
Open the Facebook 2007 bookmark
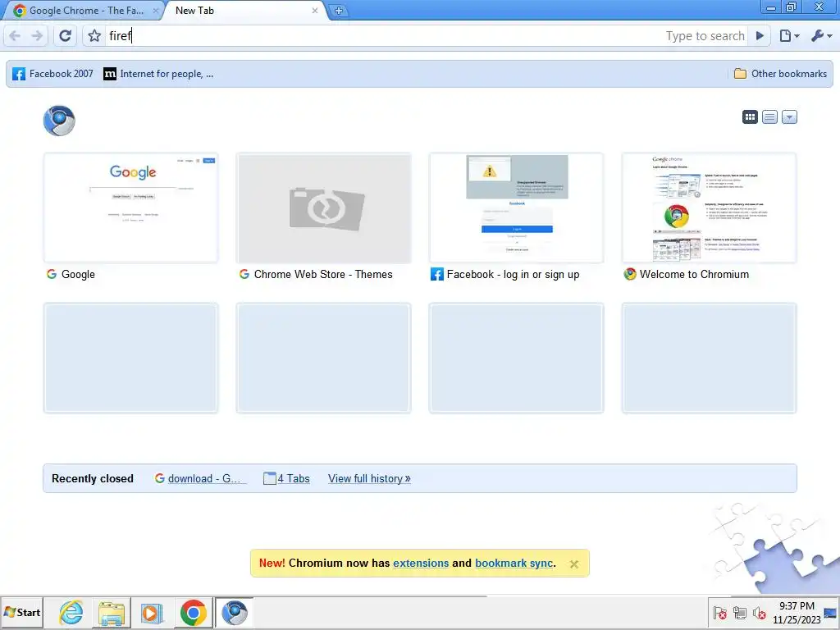tap(52, 74)
